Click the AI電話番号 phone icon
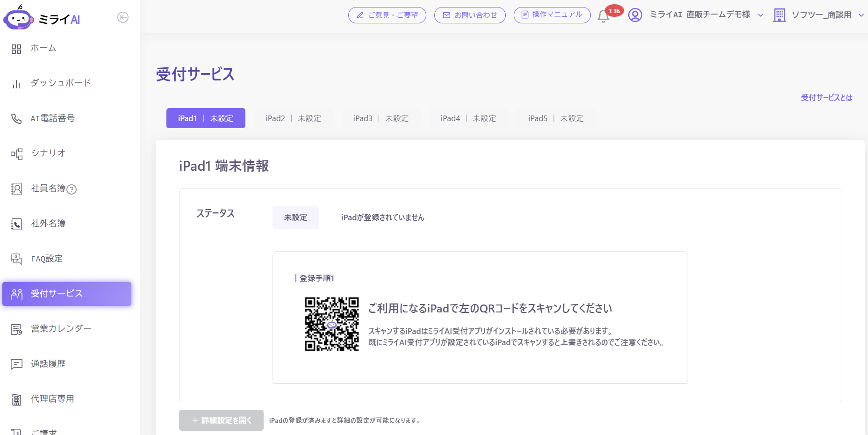The image size is (868, 435). (x=16, y=119)
